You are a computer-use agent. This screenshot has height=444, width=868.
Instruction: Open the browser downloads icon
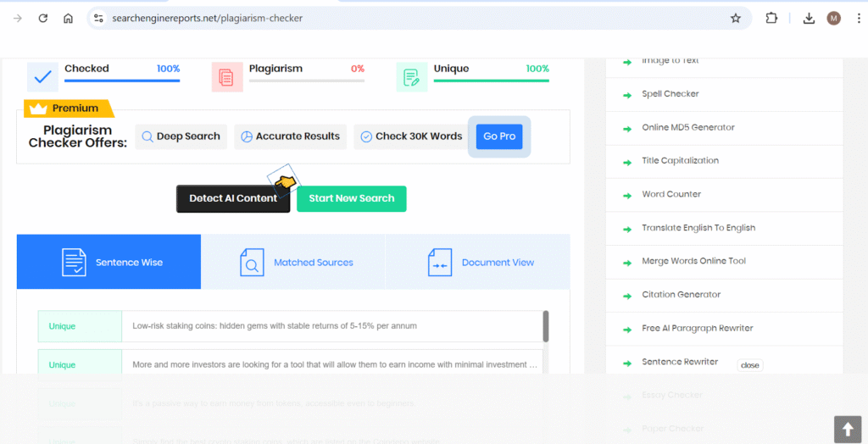click(809, 18)
